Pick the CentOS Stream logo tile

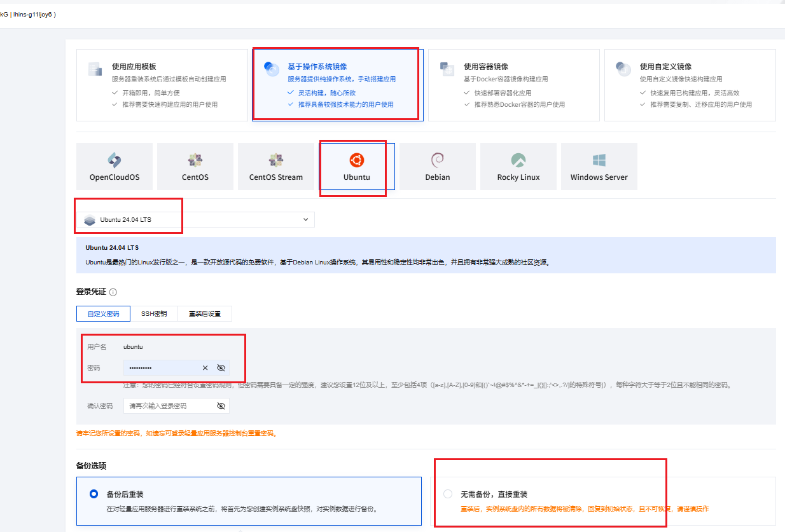coord(276,167)
